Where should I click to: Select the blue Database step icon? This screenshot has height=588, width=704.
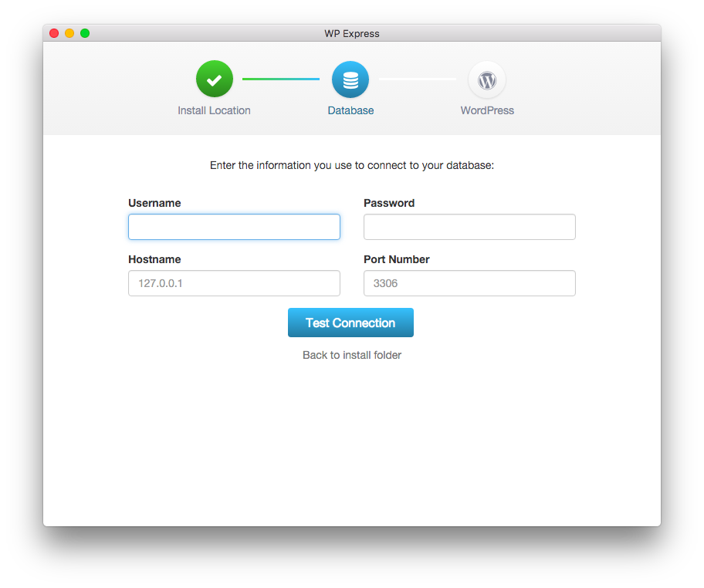tap(350, 79)
